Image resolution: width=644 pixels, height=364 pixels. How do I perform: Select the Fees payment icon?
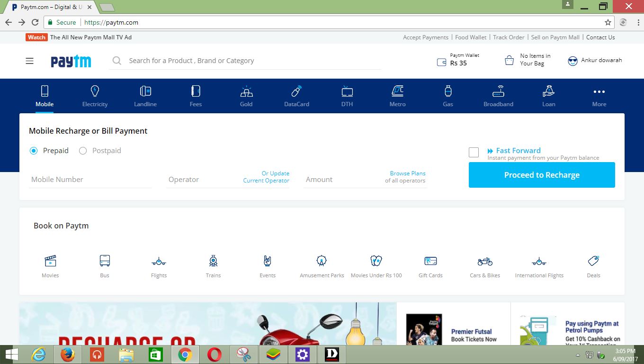[x=196, y=91]
